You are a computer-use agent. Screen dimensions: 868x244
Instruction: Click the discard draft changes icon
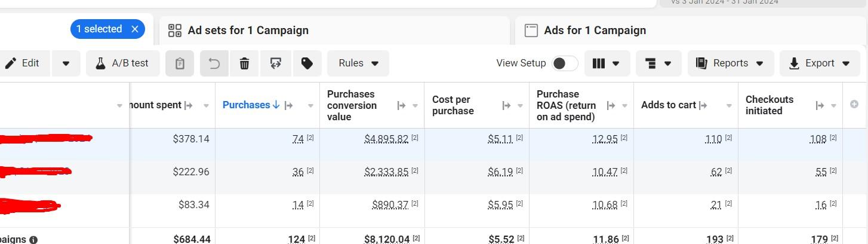point(276,63)
